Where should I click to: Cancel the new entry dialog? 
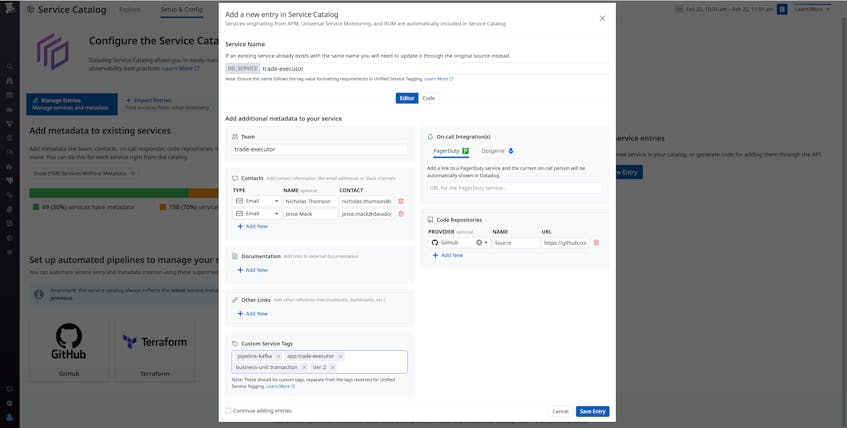point(560,411)
